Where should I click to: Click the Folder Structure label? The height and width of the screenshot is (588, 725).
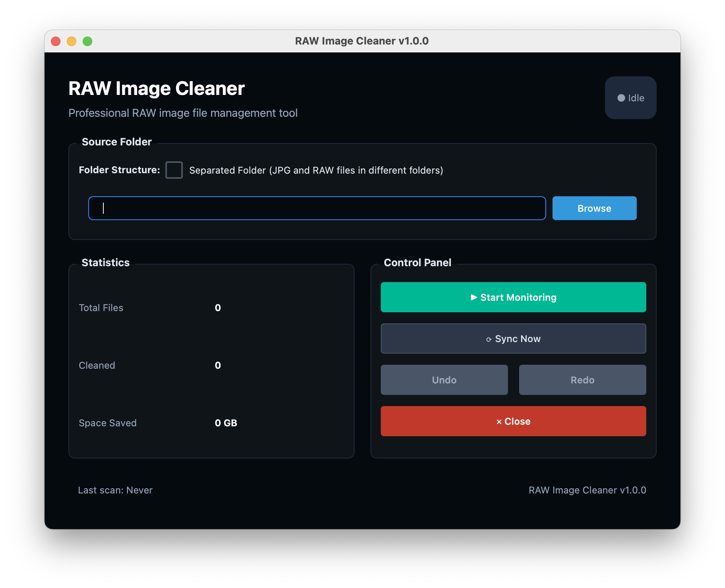[119, 170]
